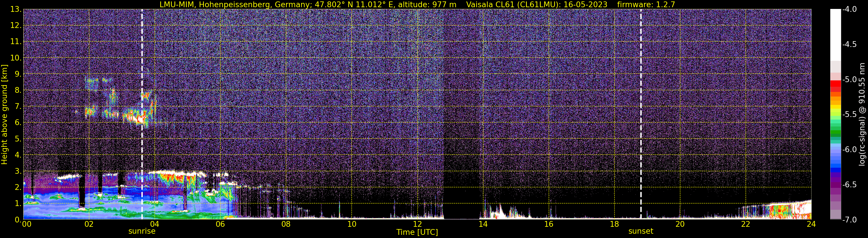
Task: Click the '10' time tick label
Action: [352, 224]
